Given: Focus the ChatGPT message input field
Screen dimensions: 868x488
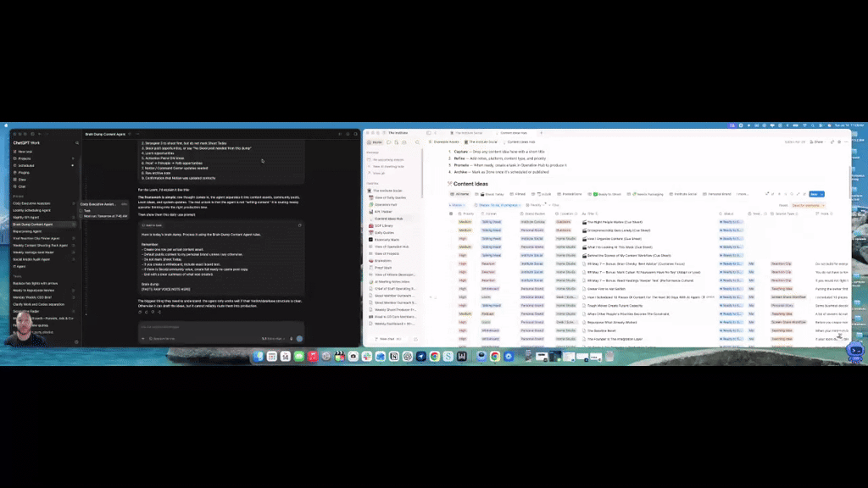Looking at the screenshot, I should [x=221, y=327].
